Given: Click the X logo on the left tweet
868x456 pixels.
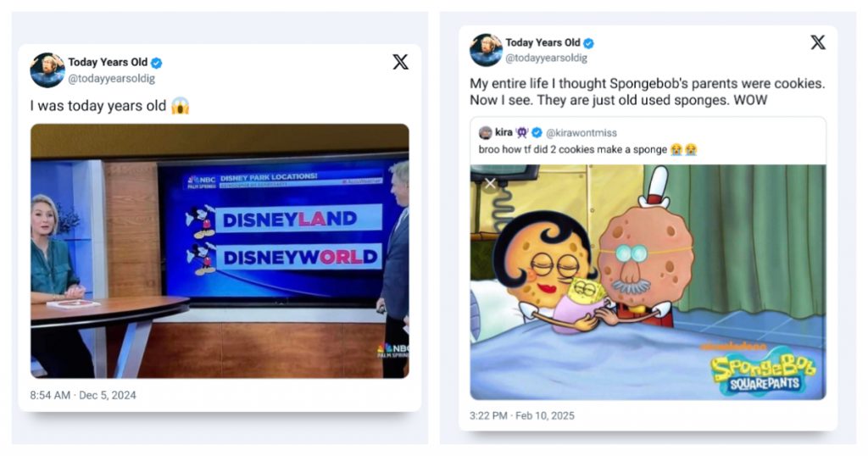Looking at the screenshot, I should point(400,62).
